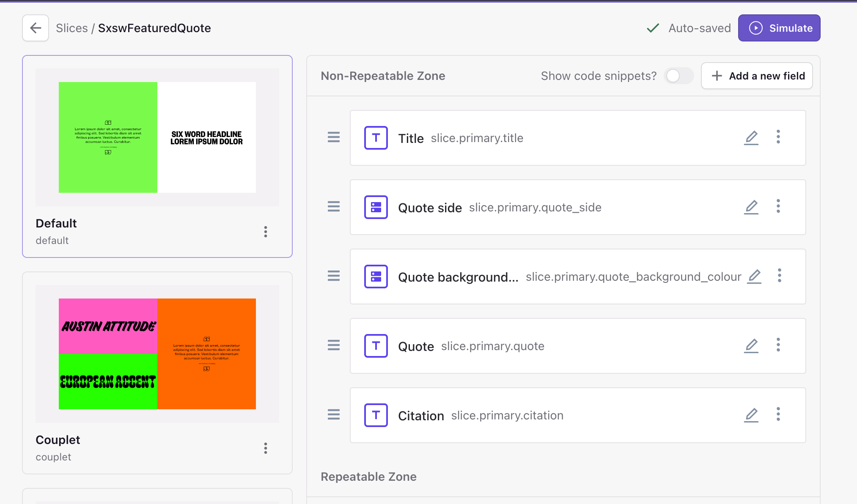
Task: Click the Title field text type icon
Action: (x=376, y=138)
